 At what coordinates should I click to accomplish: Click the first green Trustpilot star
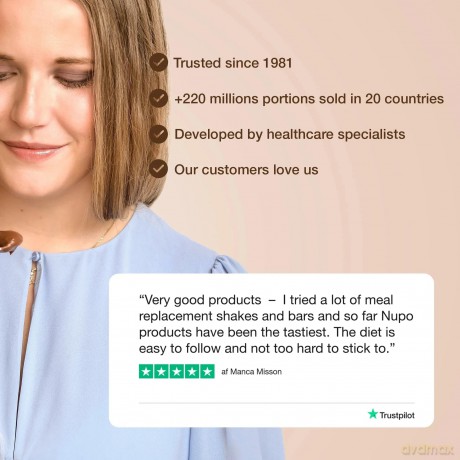(x=146, y=371)
